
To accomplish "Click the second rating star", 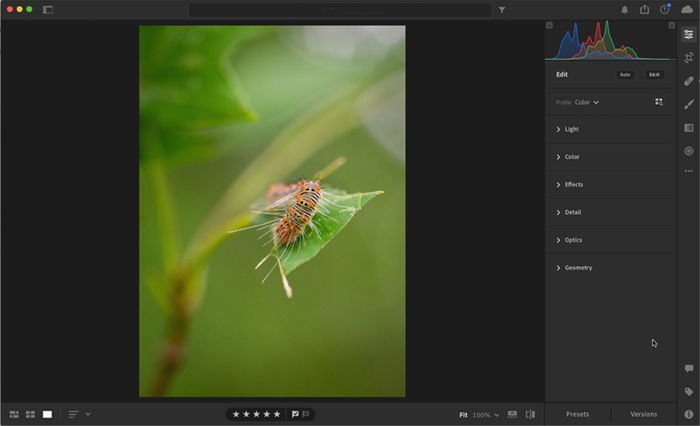I will click(246, 414).
